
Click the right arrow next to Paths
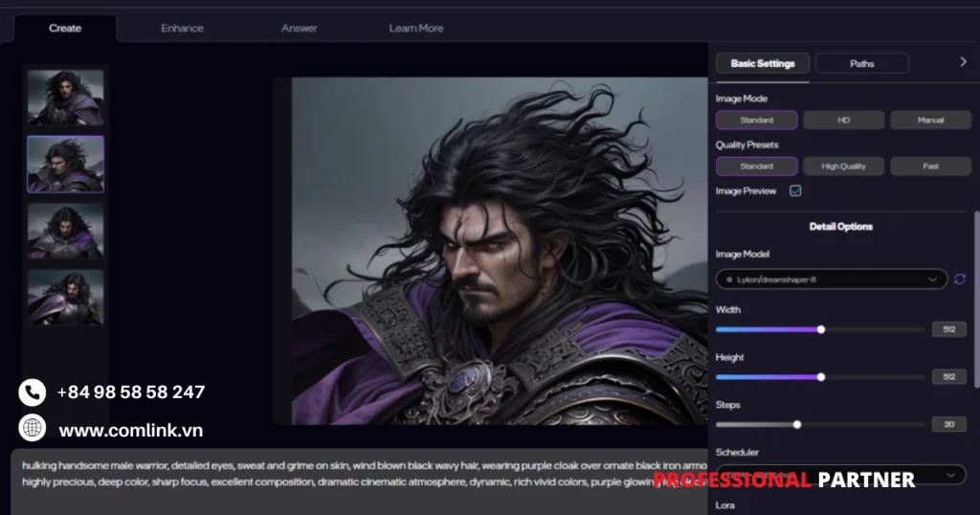[963, 62]
